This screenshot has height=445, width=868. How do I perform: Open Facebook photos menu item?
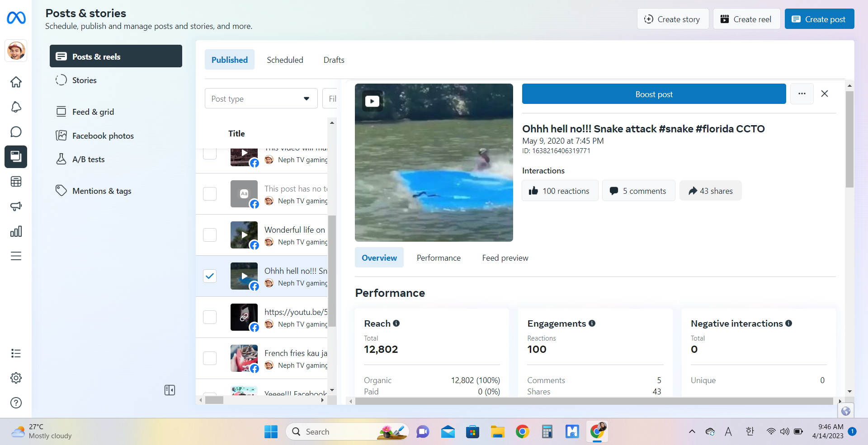(x=116, y=136)
